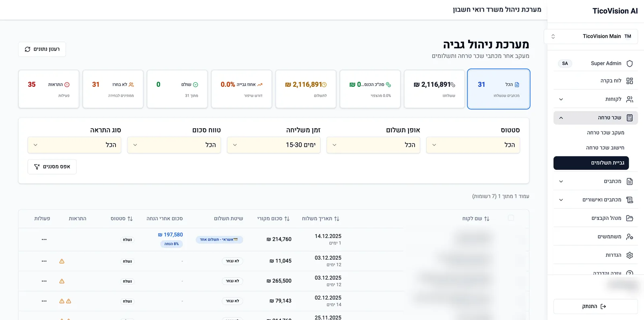Select גביית תשלומים menu item
This screenshot has height=320, width=644.
[x=591, y=163]
